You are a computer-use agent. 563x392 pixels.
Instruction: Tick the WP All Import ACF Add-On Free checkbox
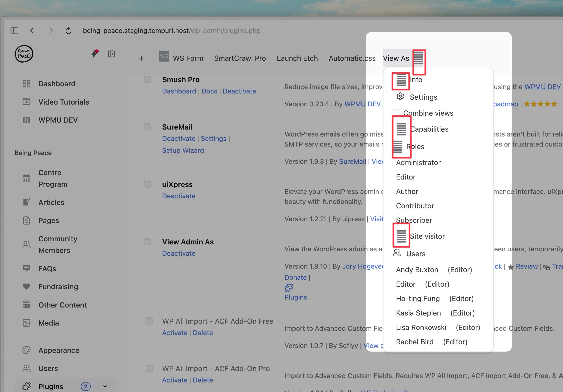pos(149,321)
